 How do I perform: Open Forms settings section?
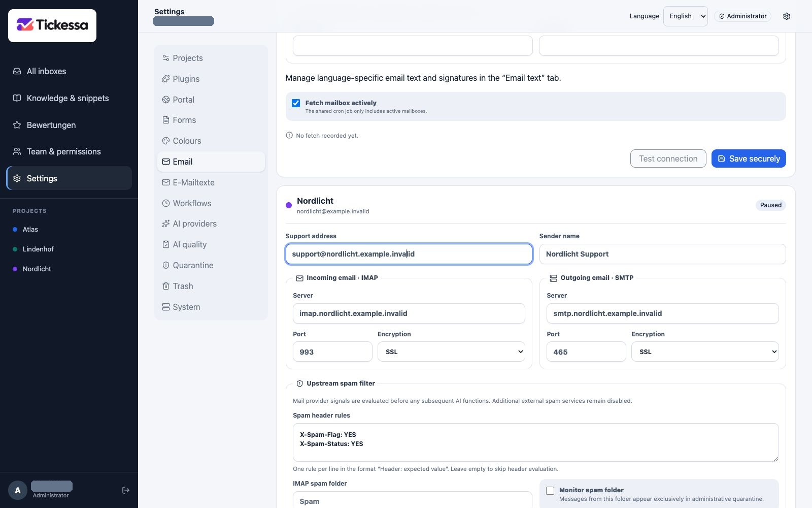pyautogui.click(x=211, y=120)
